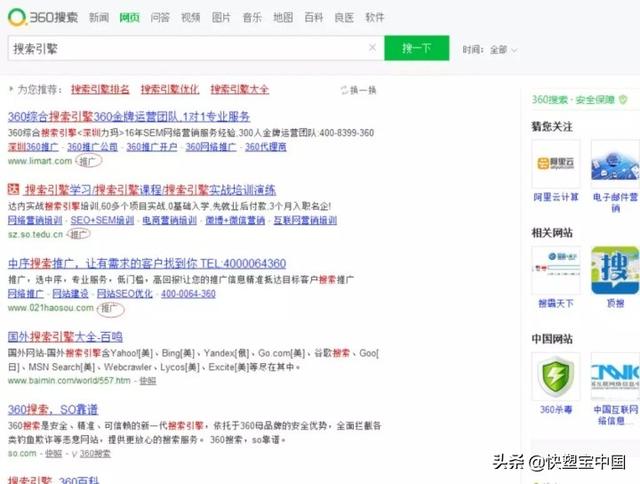Click the 网站SEO优化 sublink
The height and width of the screenshot is (484, 640).
(124, 294)
